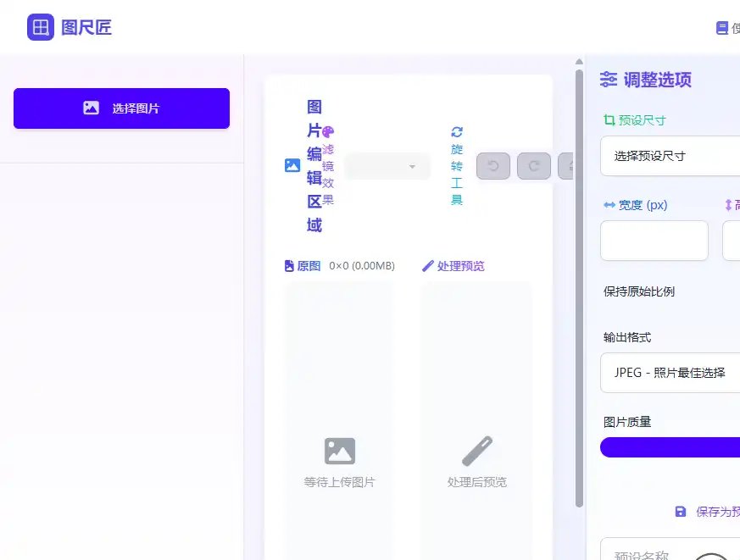
Task: Click the vertical arrows height icon
Action: tap(728, 205)
